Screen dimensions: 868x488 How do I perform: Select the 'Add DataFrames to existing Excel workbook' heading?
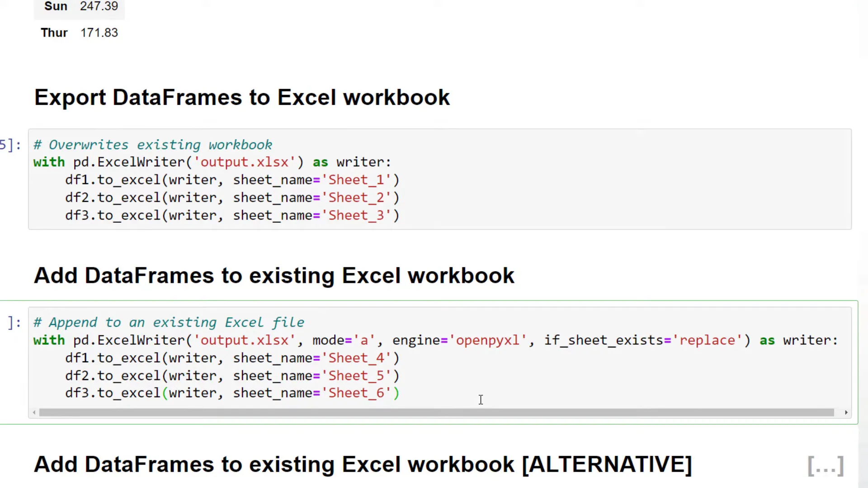274,275
